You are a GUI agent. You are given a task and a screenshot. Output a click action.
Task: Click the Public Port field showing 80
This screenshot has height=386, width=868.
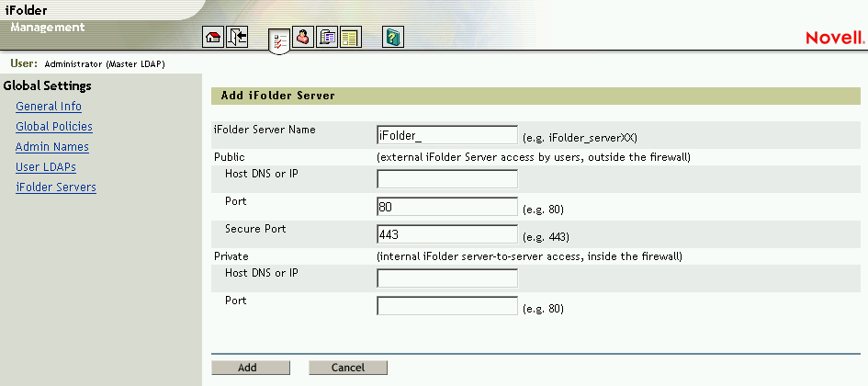447,207
